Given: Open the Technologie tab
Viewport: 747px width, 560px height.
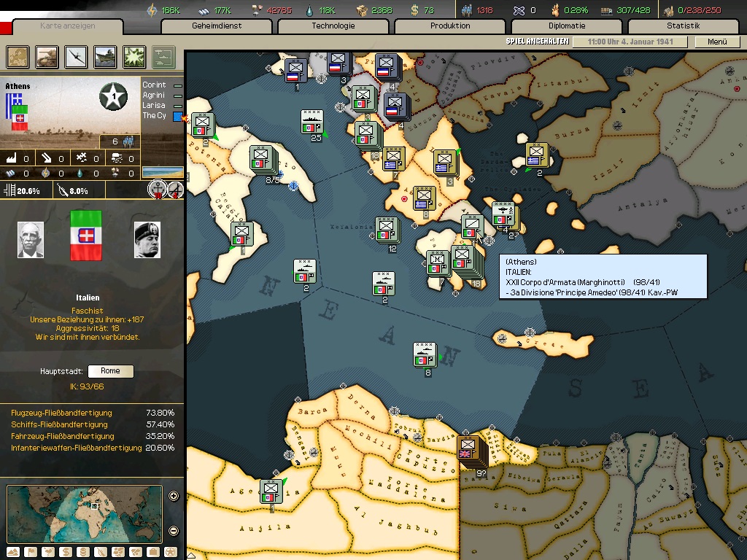Looking at the screenshot, I should coord(333,26).
